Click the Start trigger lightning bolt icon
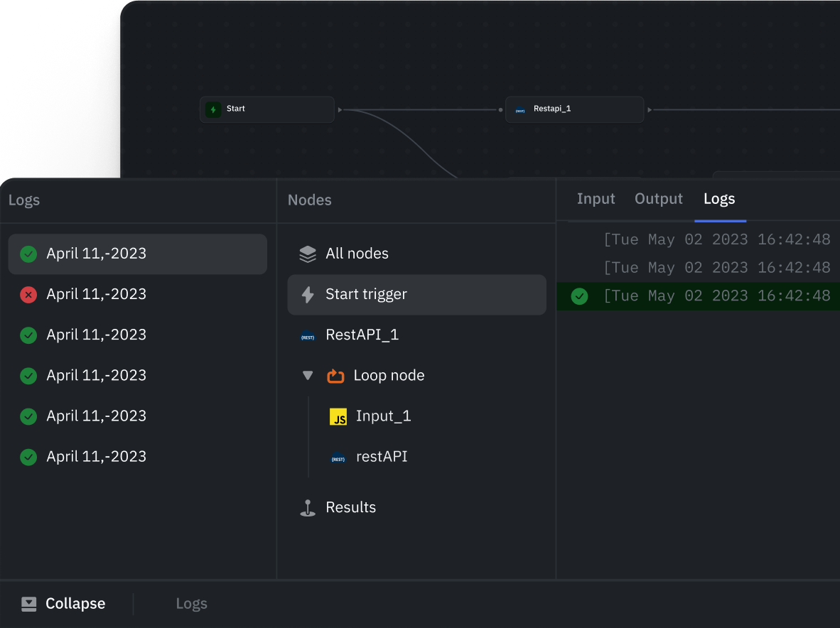The height and width of the screenshot is (628, 840). (308, 294)
